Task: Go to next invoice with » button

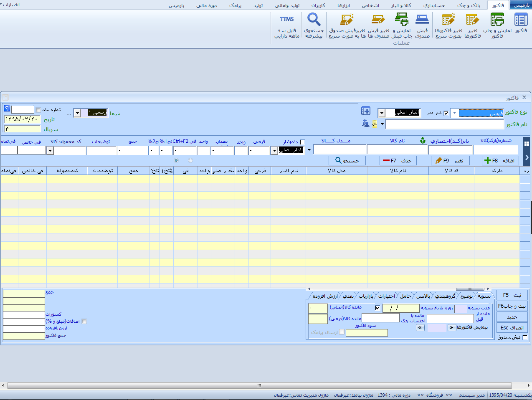Action: 451,328
